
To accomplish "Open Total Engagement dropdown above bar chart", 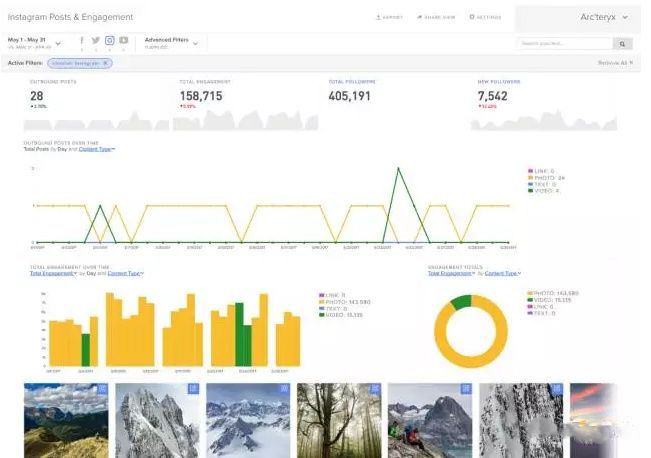I will click(x=54, y=273).
